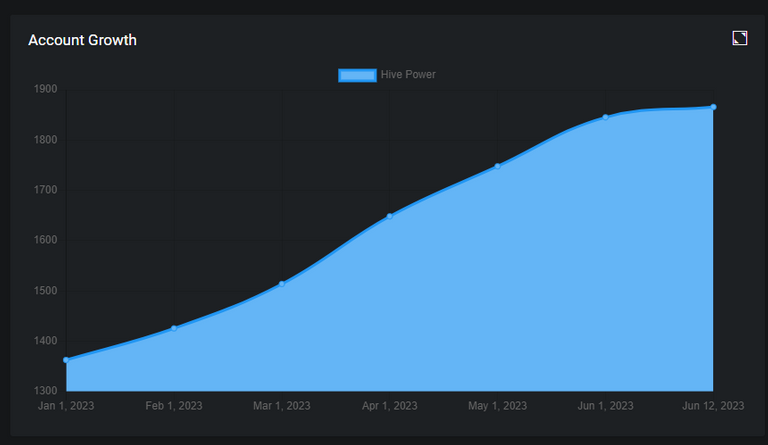Select the Jan 1, 2023 data point

coord(66,360)
